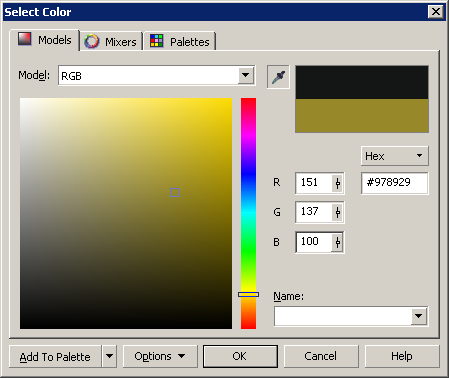
Task: Click the new olive color swatch preview
Action: tap(362, 115)
